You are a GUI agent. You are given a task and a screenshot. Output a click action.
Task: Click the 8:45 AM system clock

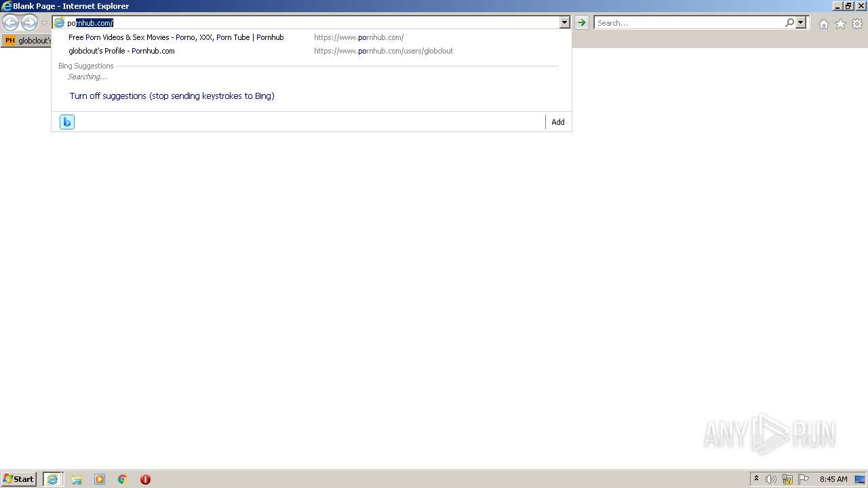[833, 479]
